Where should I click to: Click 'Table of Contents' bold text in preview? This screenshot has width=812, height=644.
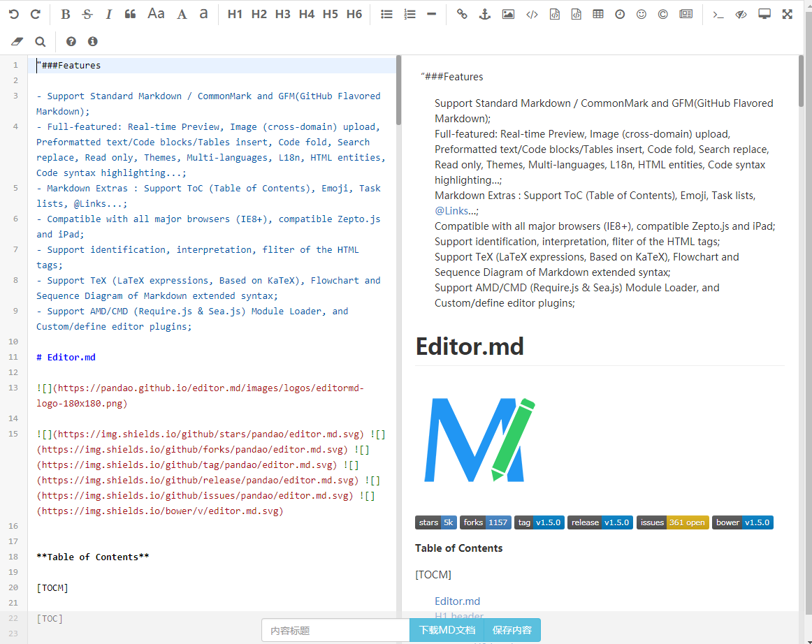click(459, 548)
